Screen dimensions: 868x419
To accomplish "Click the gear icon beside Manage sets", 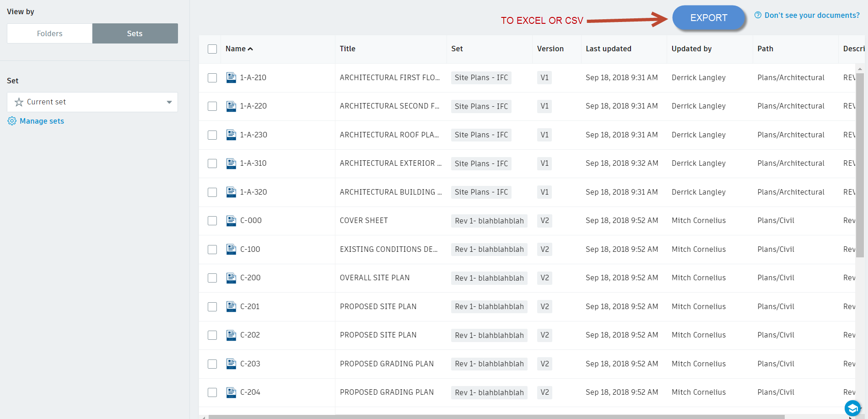I will tap(12, 121).
